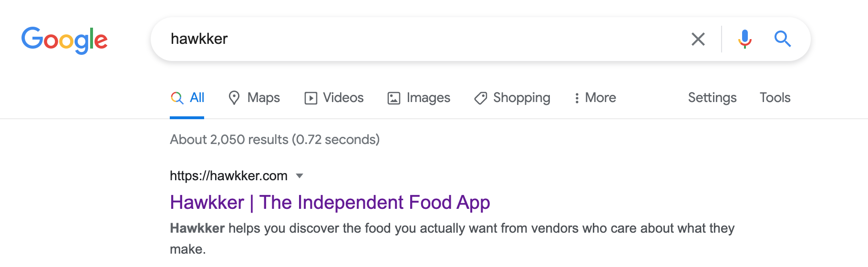Click the multicolor magnifier on All tab

pyautogui.click(x=177, y=98)
